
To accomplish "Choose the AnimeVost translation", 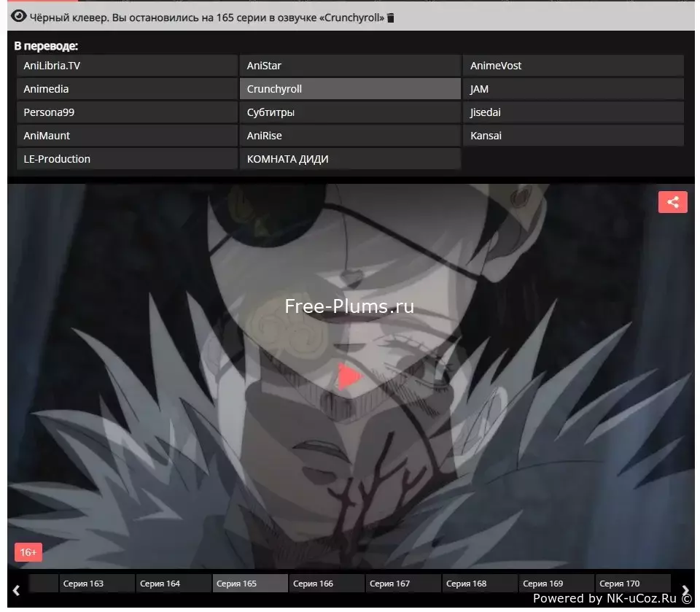I will (573, 66).
